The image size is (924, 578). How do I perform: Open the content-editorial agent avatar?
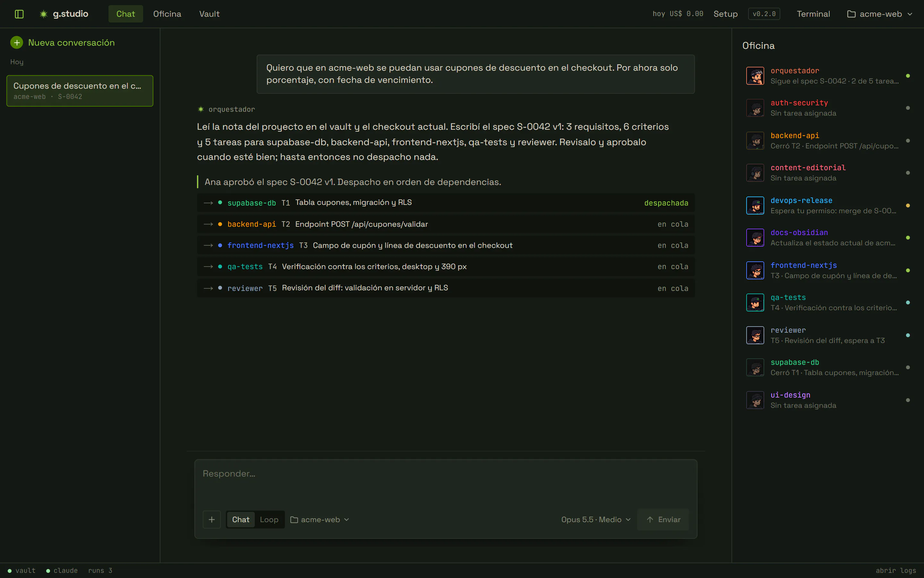click(755, 173)
